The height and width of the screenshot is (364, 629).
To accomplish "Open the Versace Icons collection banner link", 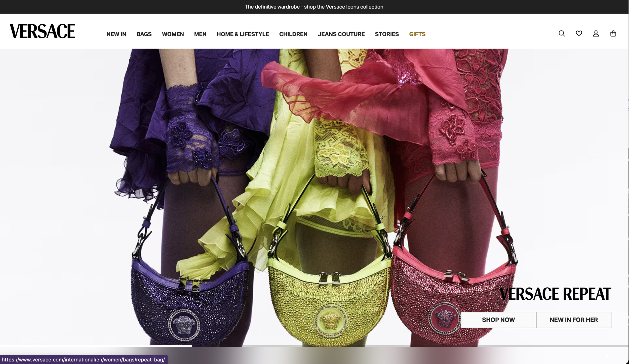I will click(314, 7).
